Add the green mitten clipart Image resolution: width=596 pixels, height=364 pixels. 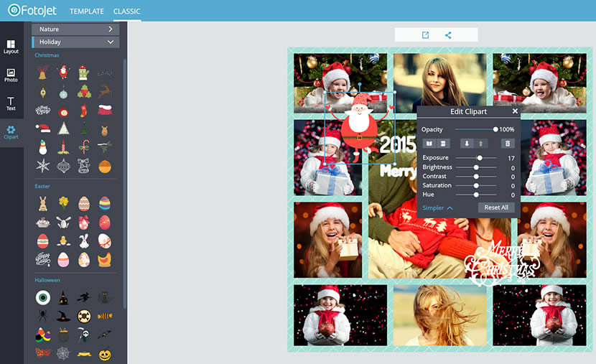coord(83,73)
